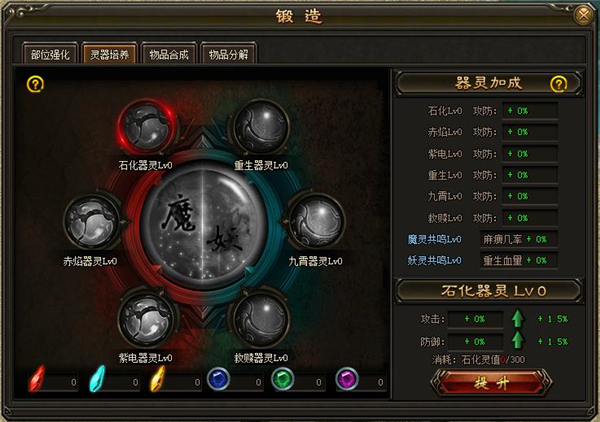Select the 重生器灵 orb

pos(261,128)
